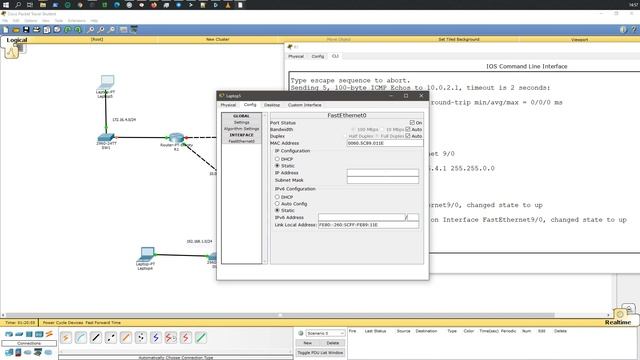Open the Config tab in router window

coord(318,56)
